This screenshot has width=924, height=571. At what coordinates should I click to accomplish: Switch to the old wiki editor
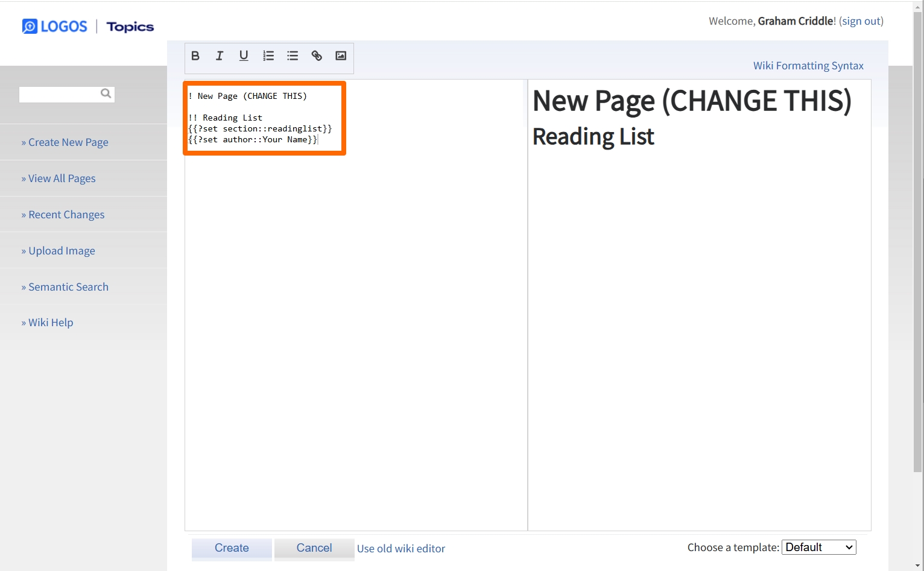click(401, 549)
